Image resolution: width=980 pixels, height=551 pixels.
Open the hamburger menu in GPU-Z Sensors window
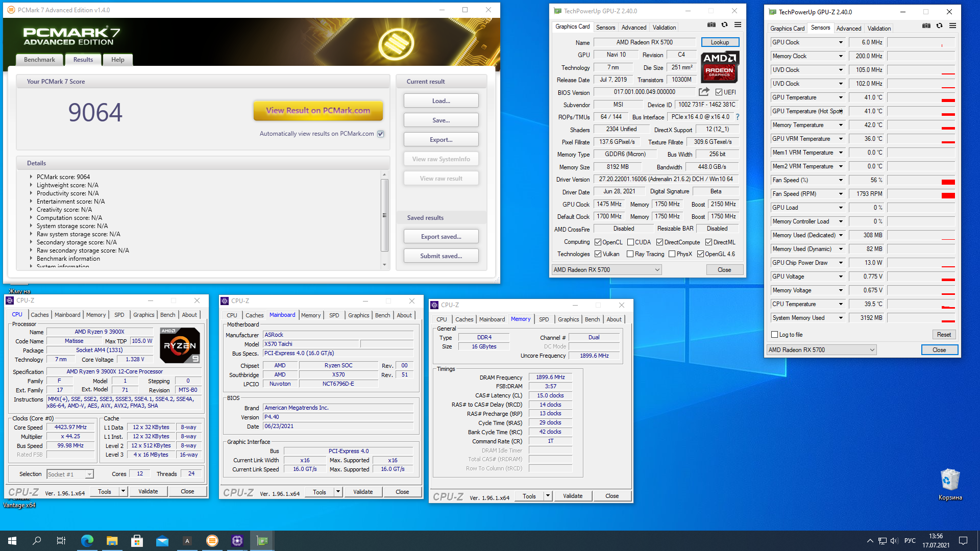tap(952, 26)
